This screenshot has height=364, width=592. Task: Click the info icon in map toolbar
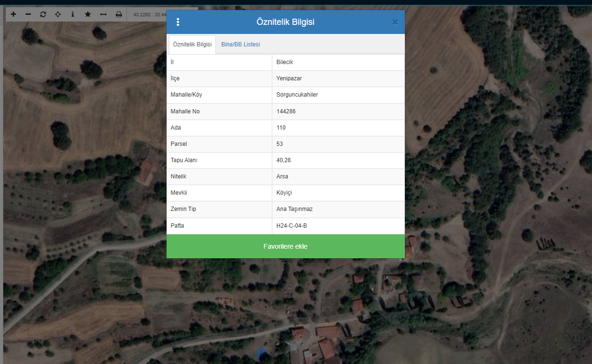tap(73, 14)
